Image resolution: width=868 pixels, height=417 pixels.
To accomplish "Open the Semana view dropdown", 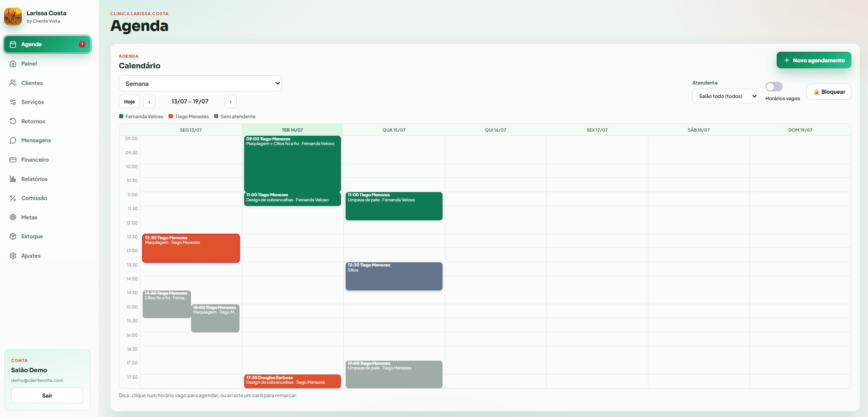I will [x=200, y=84].
